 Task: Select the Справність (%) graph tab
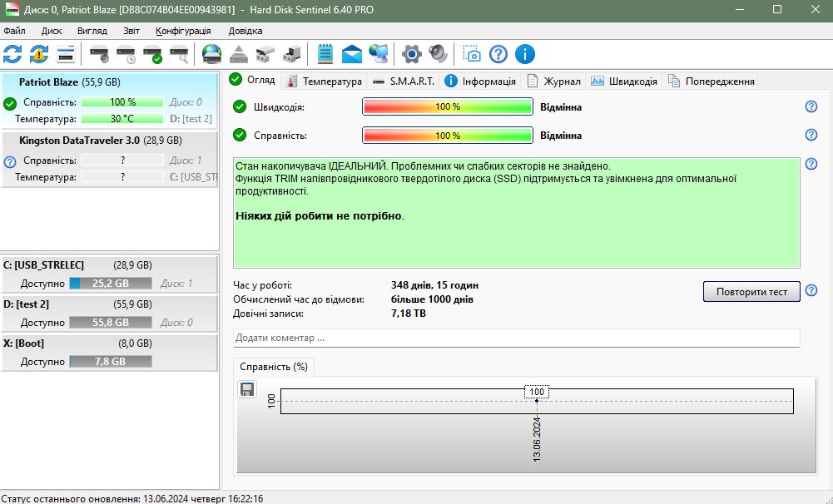[274, 367]
